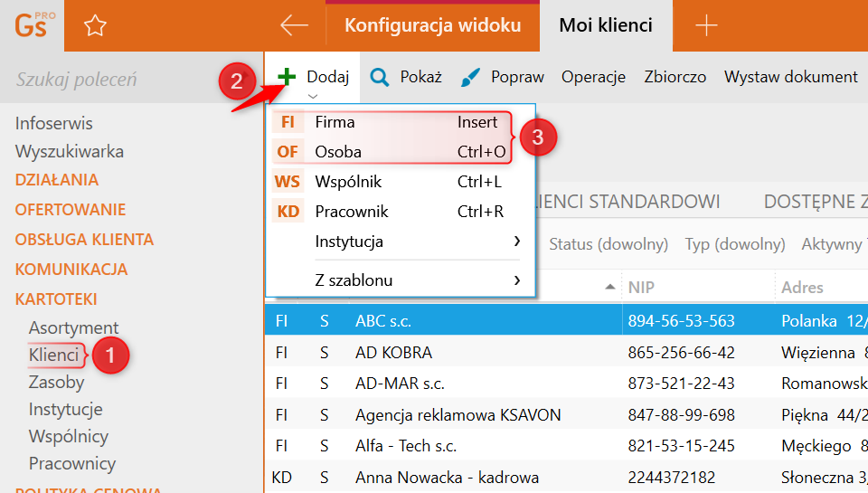Choose Wspólnik in the dropdown menu
The image size is (868, 493).
click(x=347, y=182)
